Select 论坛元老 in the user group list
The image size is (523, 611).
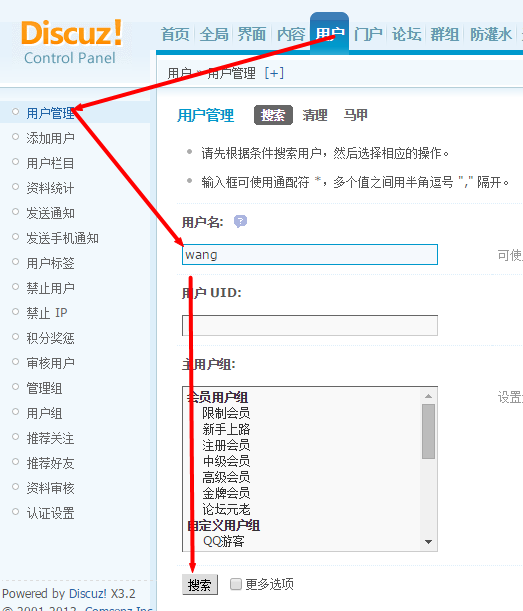[226, 509]
